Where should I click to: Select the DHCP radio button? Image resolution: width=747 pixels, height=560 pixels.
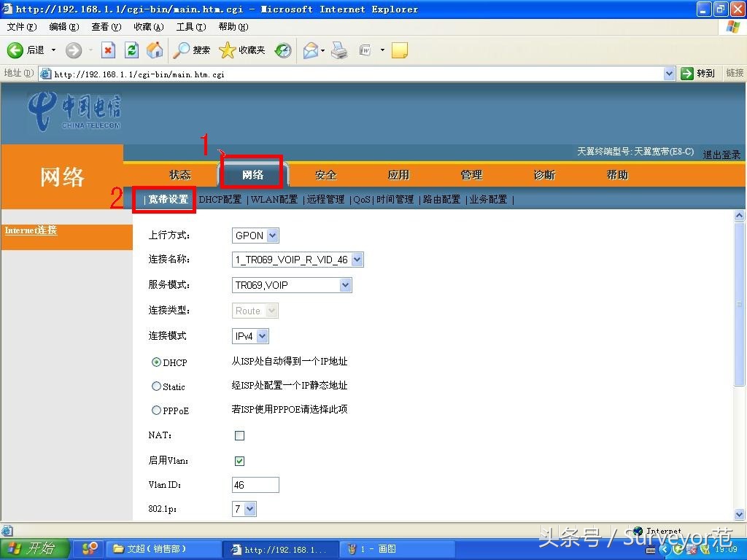pos(157,362)
